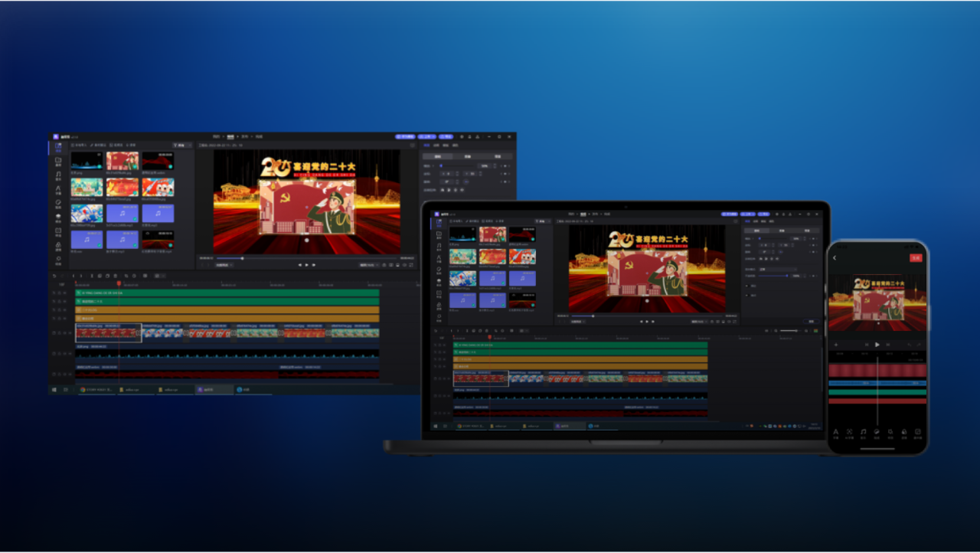Play the preview in the desktop window
The image size is (980, 553).
tap(306, 265)
